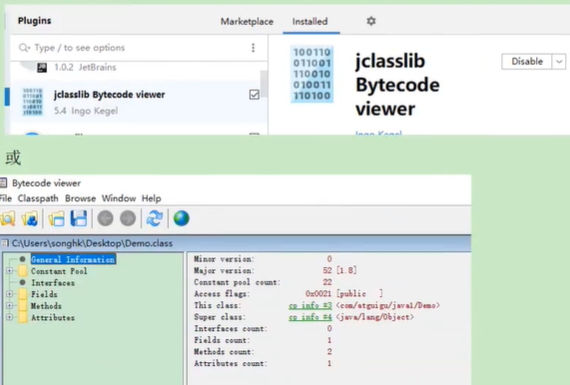The image size is (570, 385).
Task: Disable the jclasslib plugin
Action: pos(527,61)
